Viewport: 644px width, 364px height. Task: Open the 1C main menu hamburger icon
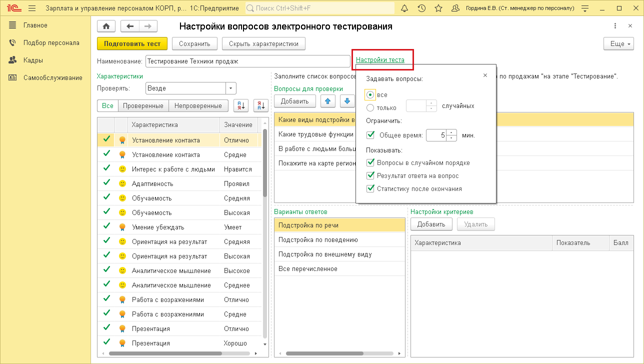32,8
